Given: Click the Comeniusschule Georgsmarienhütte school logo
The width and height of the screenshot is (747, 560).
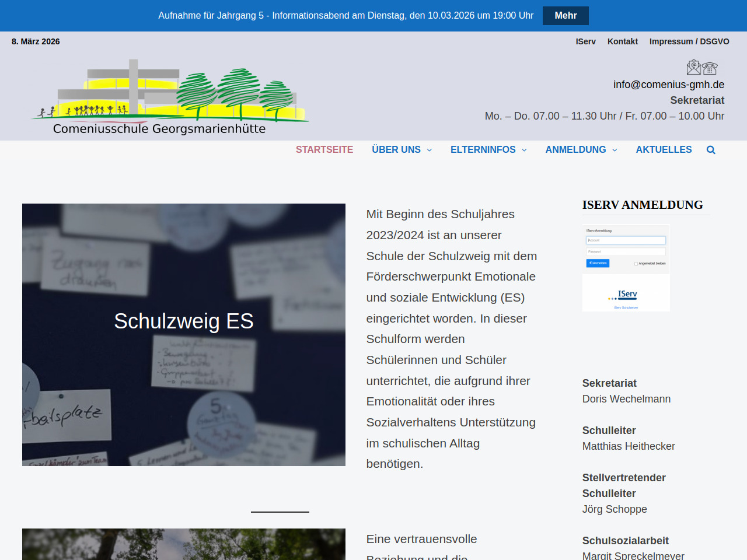Looking at the screenshot, I should pyautogui.click(x=170, y=97).
